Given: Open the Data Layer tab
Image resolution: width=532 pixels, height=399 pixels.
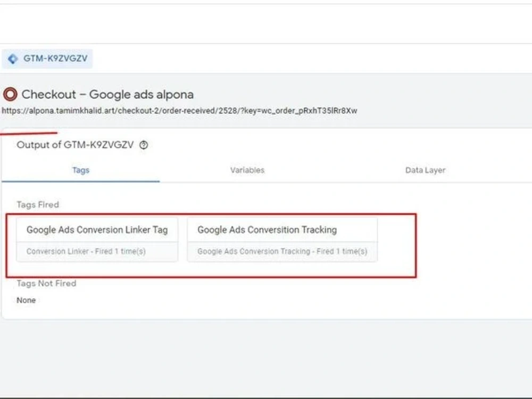Looking at the screenshot, I should (x=425, y=170).
